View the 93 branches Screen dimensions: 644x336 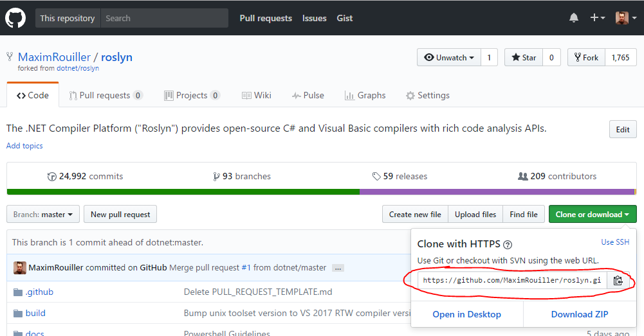[242, 177]
